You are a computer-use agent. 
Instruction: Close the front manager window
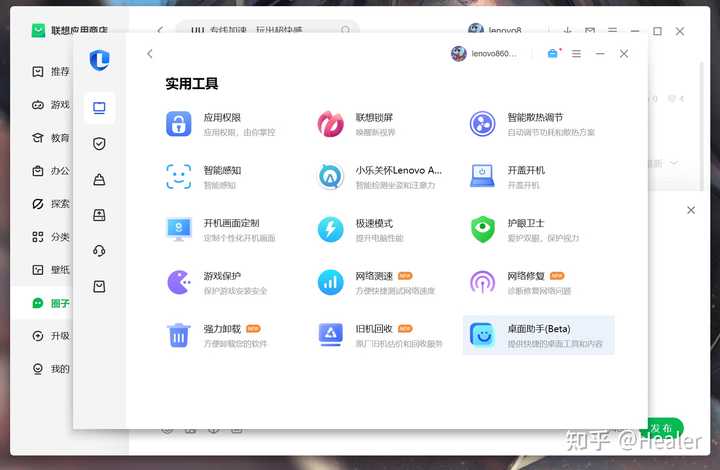coord(624,54)
